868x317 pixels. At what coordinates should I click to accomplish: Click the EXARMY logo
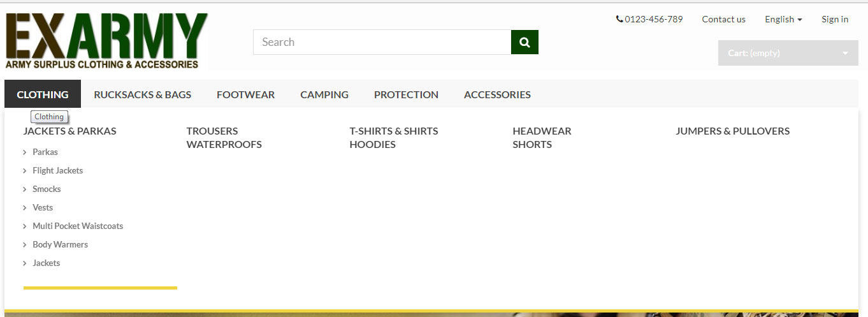(106, 41)
